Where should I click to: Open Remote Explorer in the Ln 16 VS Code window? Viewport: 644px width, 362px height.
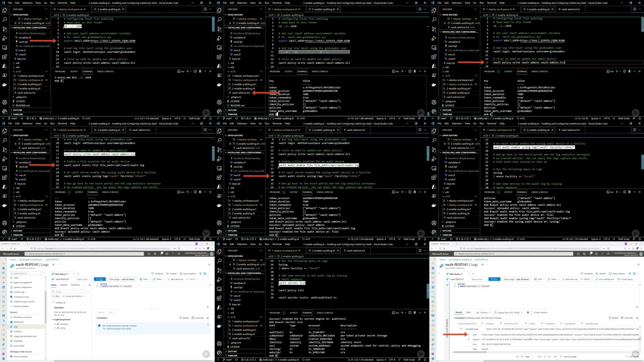(x=219, y=168)
